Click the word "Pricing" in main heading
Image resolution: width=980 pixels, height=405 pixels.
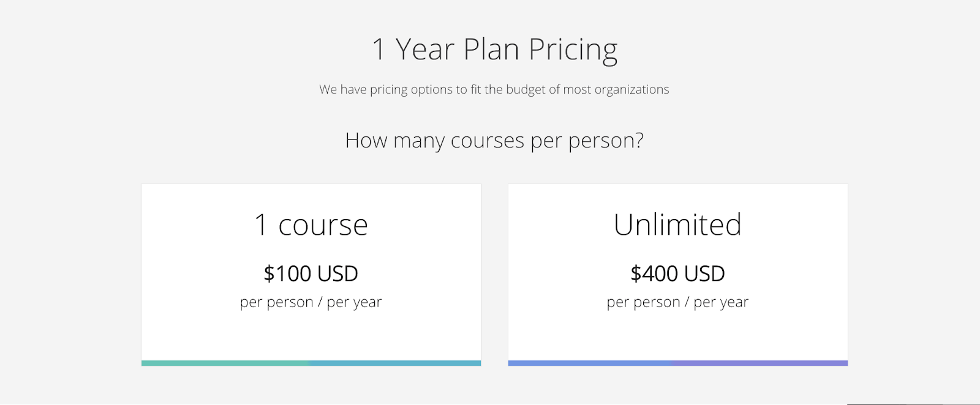(x=573, y=51)
